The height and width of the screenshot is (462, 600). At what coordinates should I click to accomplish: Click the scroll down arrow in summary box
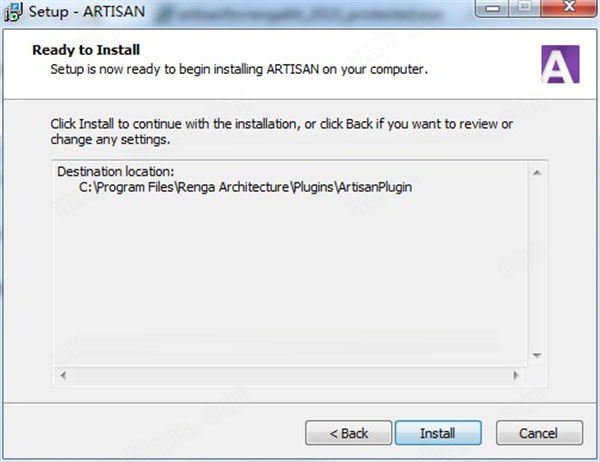[x=537, y=356]
